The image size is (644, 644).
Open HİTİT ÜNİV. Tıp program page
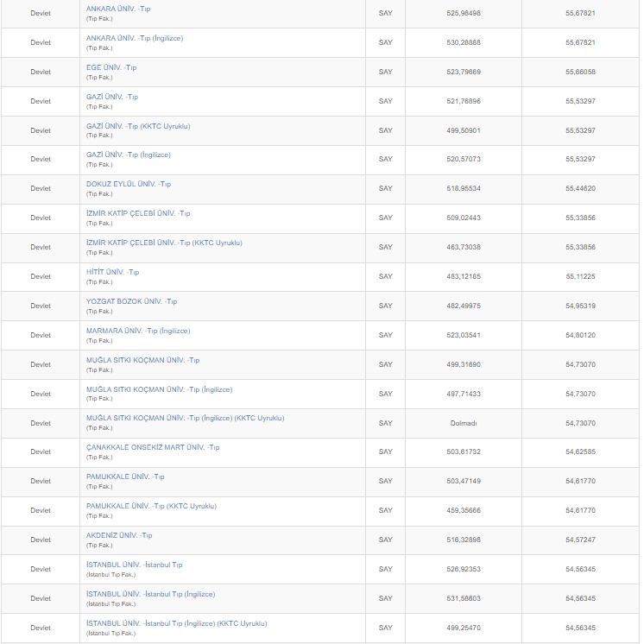112,272
